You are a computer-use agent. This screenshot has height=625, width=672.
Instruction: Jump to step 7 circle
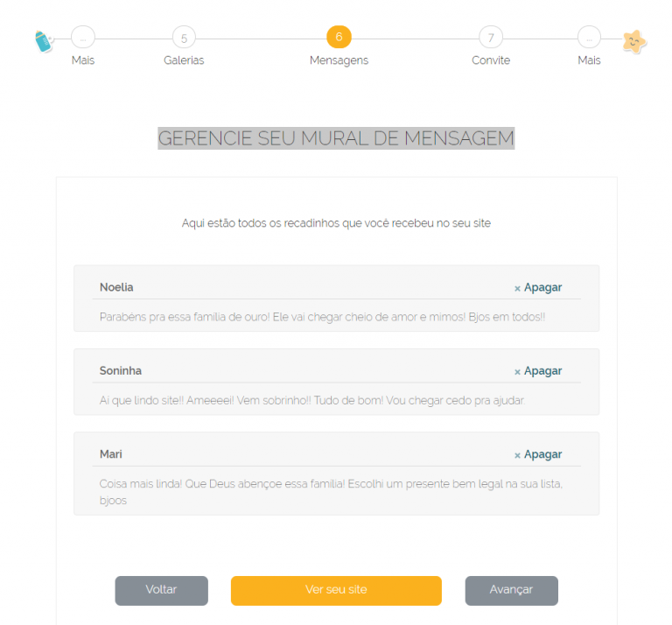coord(491,38)
